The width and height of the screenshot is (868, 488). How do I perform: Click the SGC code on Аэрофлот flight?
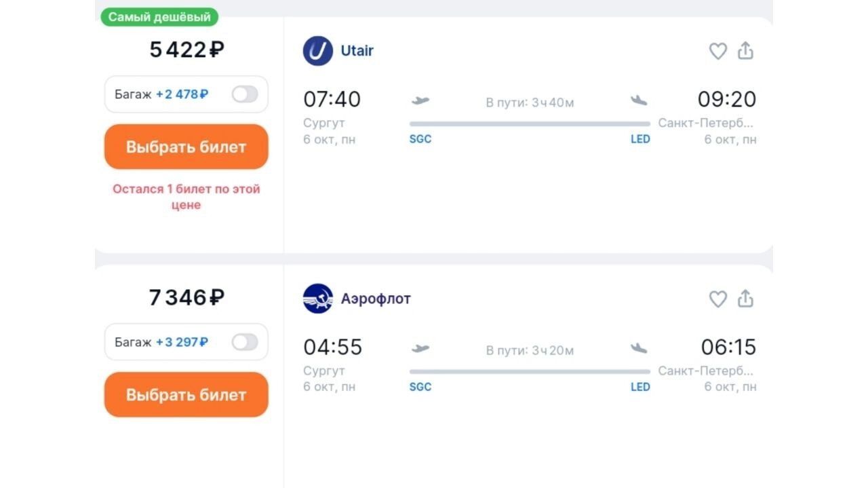(x=420, y=387)
